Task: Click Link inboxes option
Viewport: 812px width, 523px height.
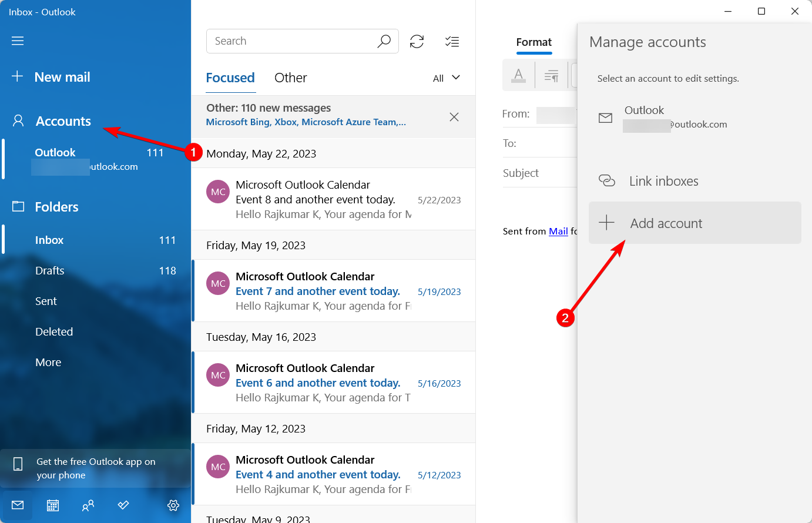Action: click(695, 181)
